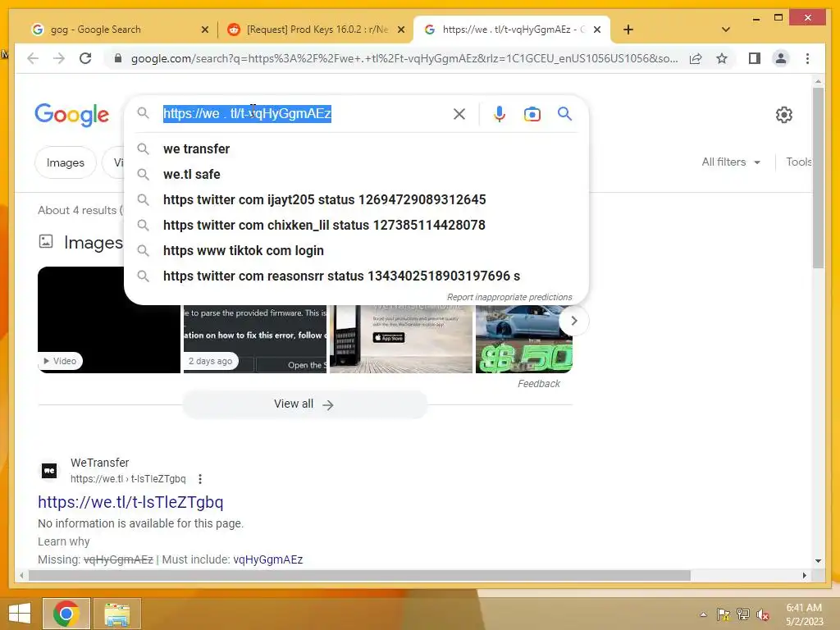This screenshot has width=840, height=630.
Task: Show next images with right chevron
Action: pyautogui.click(x=573, y=321)
